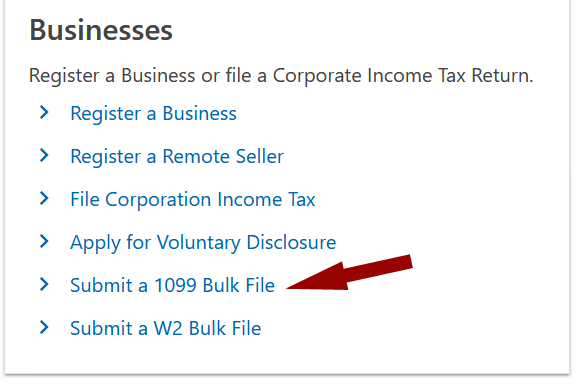Click the dark red annotation arrow

[349, 273]
